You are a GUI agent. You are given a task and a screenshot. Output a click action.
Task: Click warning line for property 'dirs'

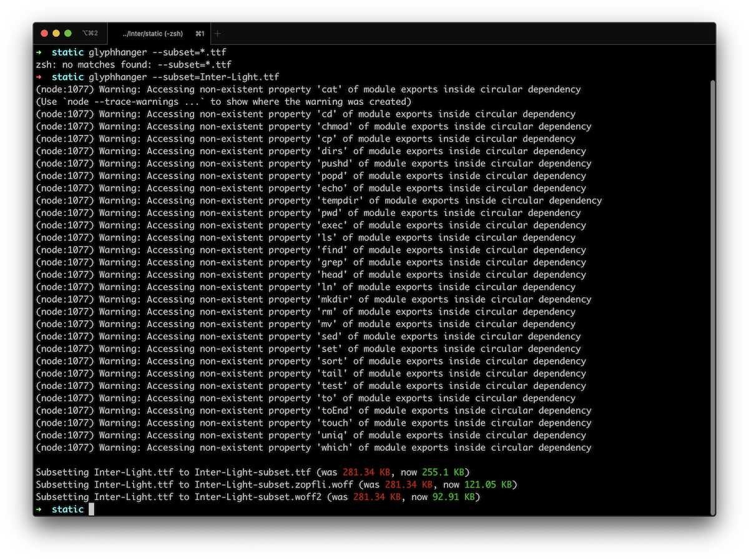(x=311, y=151)
